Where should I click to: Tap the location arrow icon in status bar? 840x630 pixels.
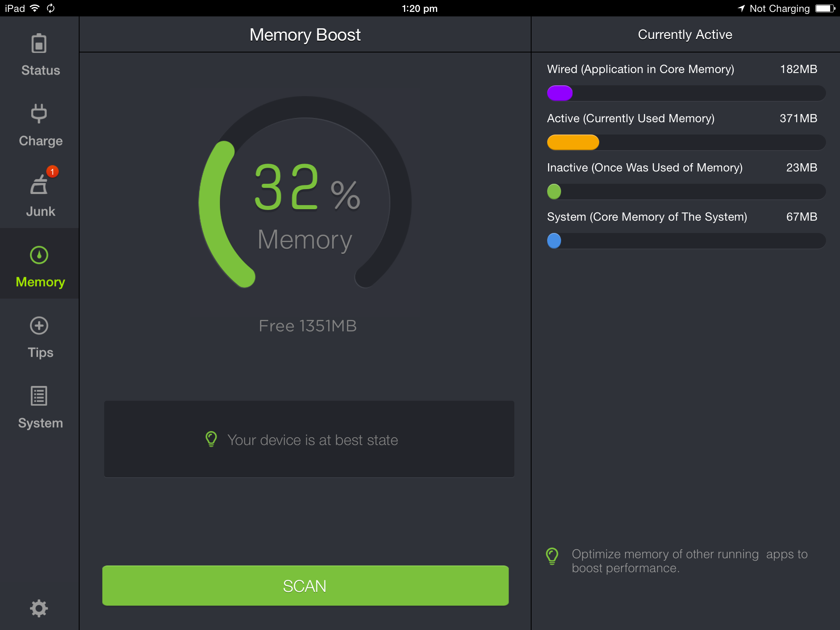point(741,8)
